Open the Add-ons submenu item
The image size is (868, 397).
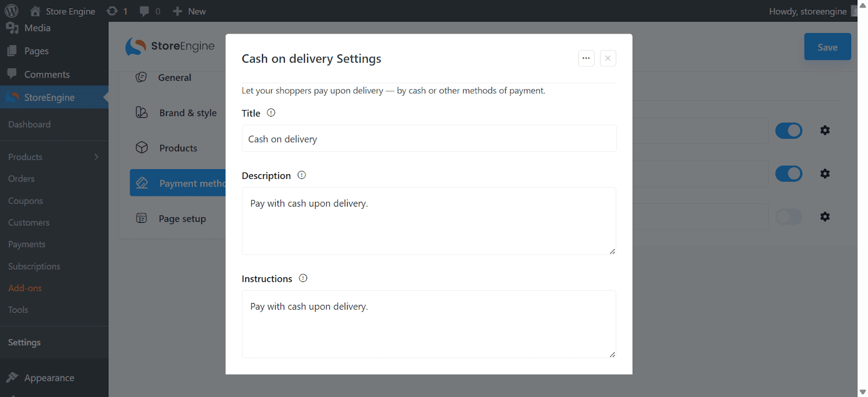click(25, 288)
